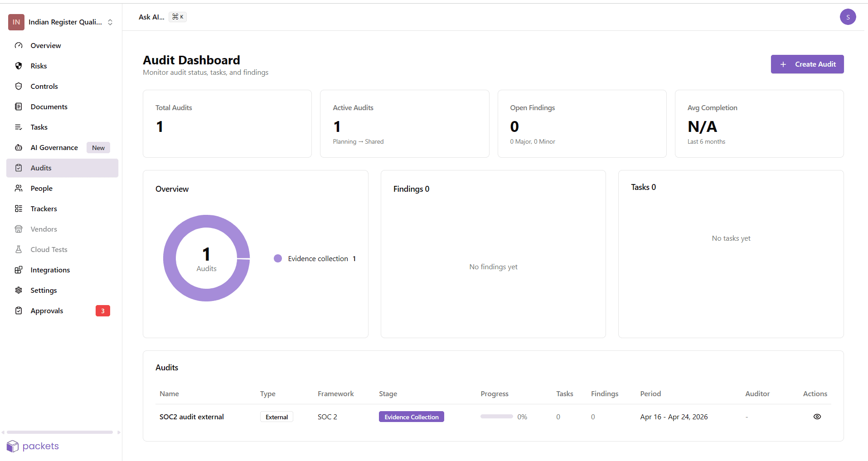This screenshot has height=461, width=868.
Task: Click the 'Apr 16 - Apr 24, 2026' period cell
Action: tap(674, 417)
